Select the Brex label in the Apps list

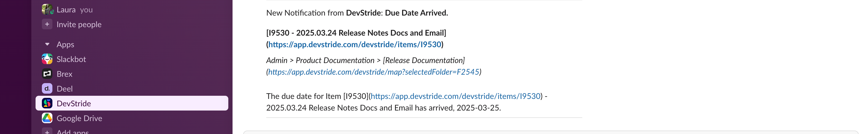click(64, 74)
